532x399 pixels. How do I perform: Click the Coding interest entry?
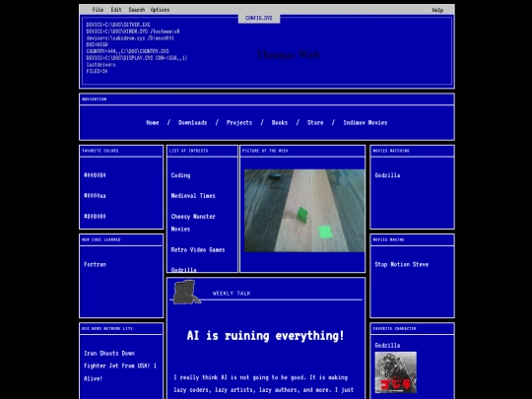[180, 175]
